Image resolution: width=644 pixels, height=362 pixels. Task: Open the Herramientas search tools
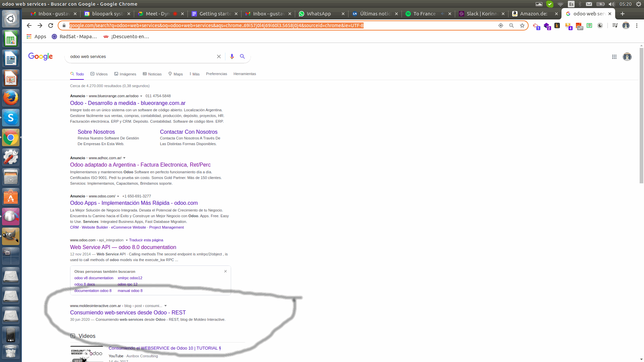pos(245,74)
